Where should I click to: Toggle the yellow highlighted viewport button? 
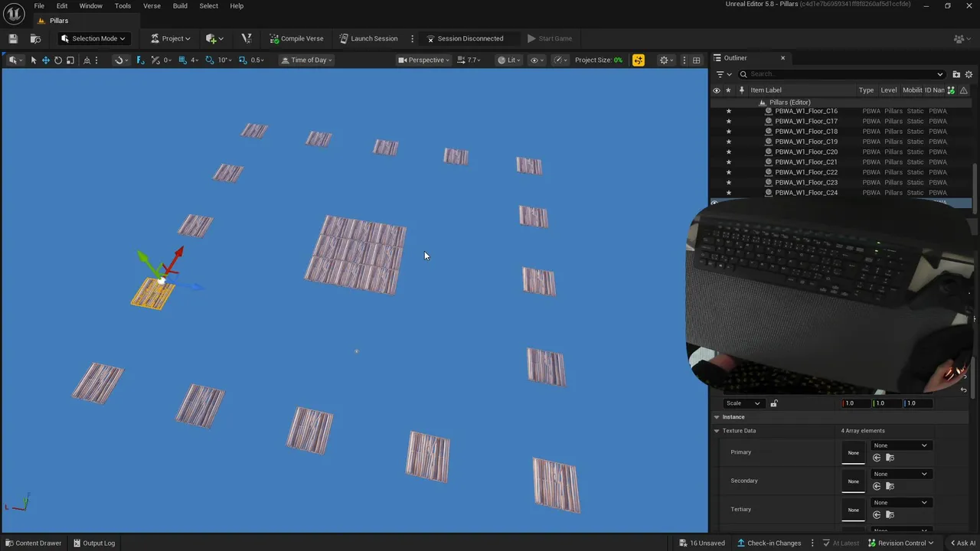click(x=639, y=60)
